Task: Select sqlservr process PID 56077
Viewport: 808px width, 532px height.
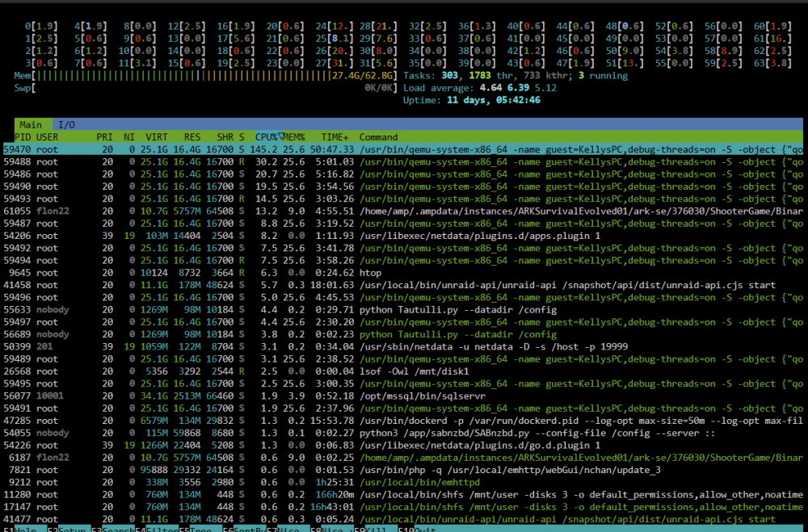Action: (x=403, y=396)
